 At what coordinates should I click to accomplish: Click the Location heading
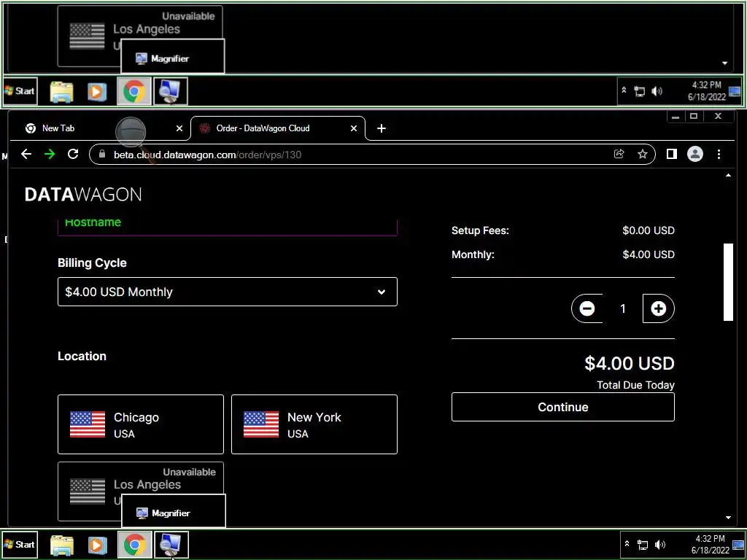[x=82, y=356]
